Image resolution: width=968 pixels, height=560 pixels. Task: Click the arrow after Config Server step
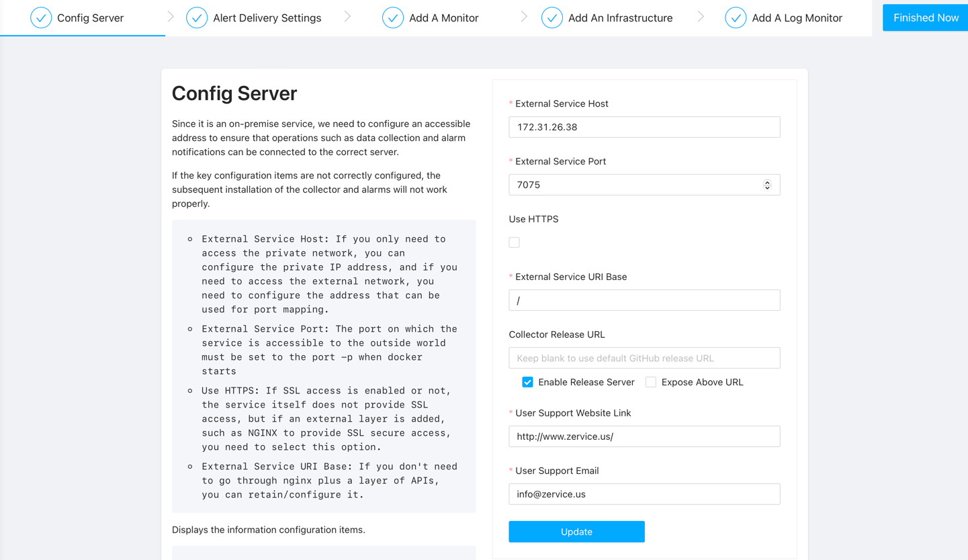(171, 17)
